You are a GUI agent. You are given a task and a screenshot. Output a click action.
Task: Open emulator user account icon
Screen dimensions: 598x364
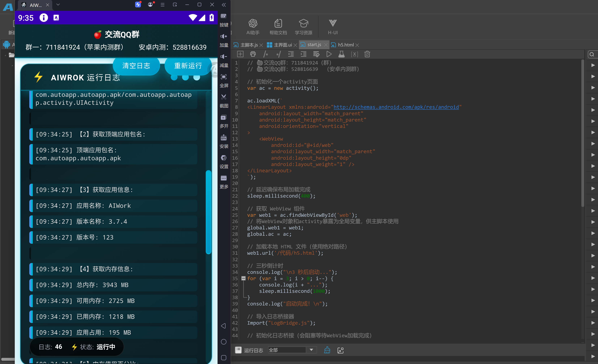click(150, 4)
